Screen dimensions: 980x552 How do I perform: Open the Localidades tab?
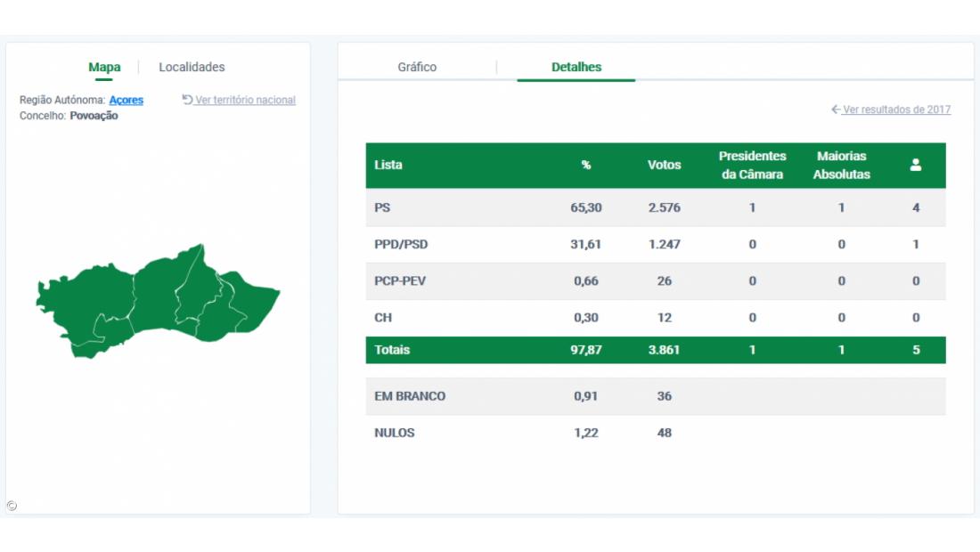point(192,68)
